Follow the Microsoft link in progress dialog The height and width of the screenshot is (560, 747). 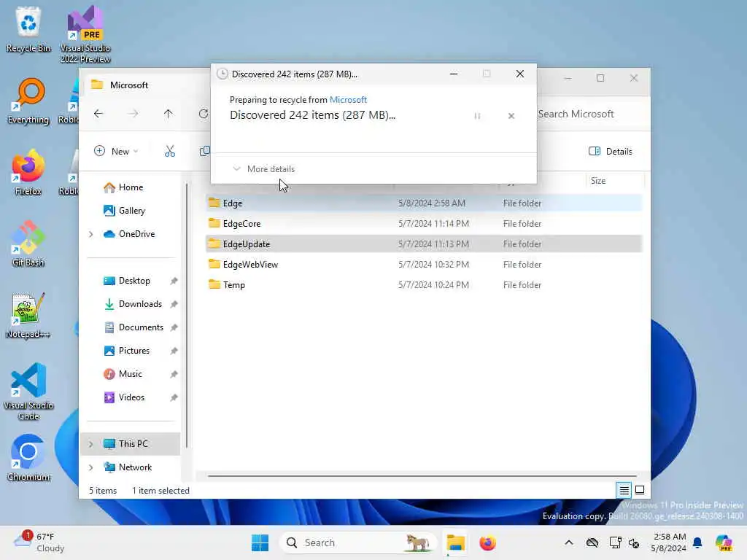(x=348, y=99)
